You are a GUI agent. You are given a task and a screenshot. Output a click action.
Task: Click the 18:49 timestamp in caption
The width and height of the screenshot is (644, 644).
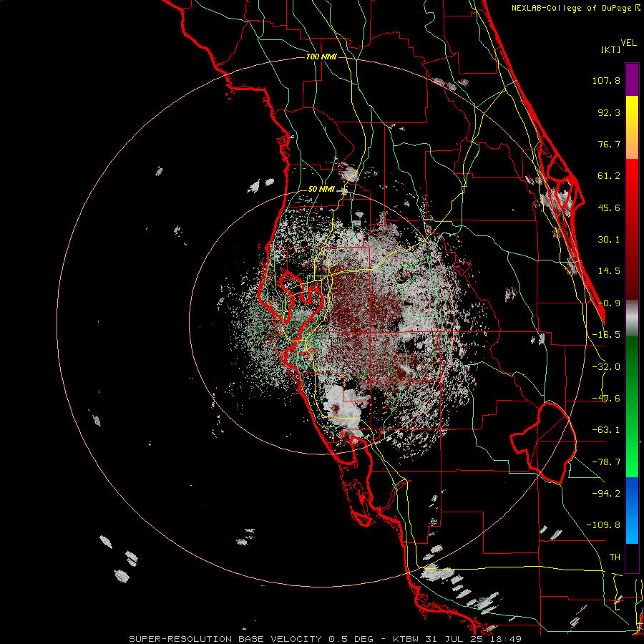coord(507,639)
